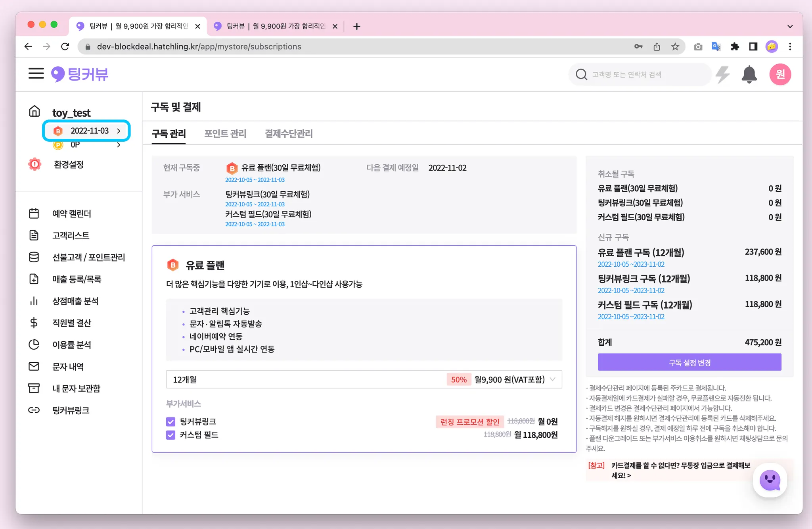Open the purple chat support bubble
812x529 pixels.
(770, 480)
